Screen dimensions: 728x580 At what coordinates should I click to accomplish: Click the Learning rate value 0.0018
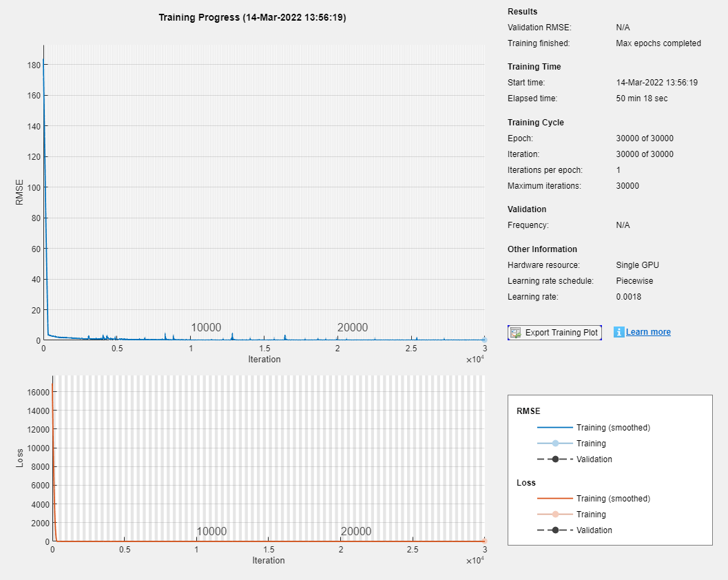point(630,297)
